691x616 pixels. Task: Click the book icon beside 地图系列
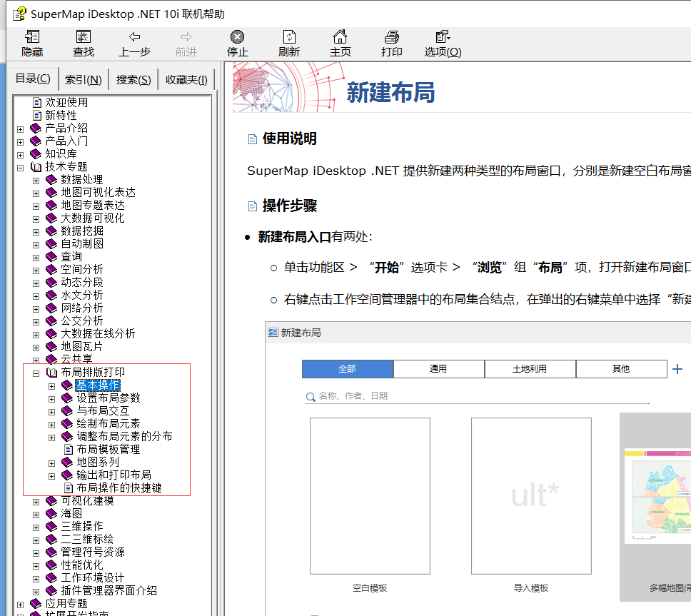67,463
